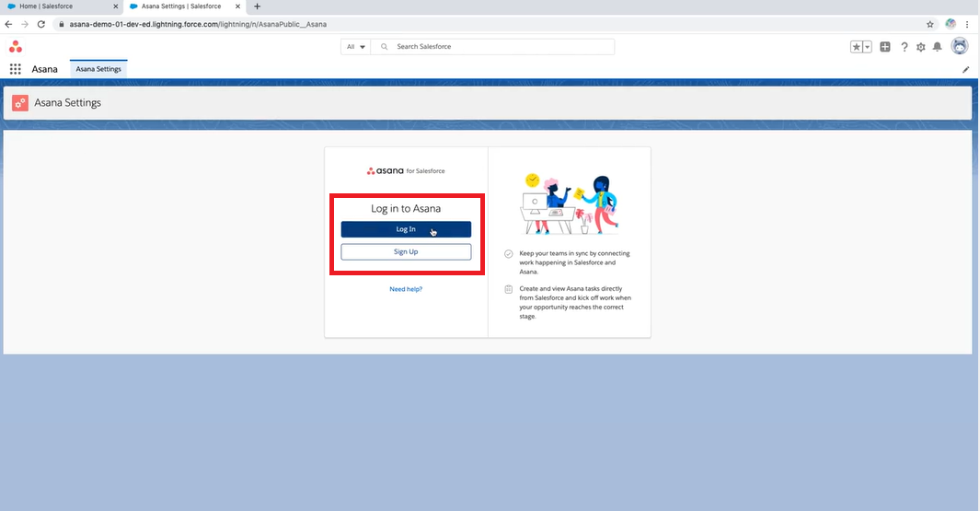
Task: Open Salesforce Help question mark icon
Action: [904, 47]
